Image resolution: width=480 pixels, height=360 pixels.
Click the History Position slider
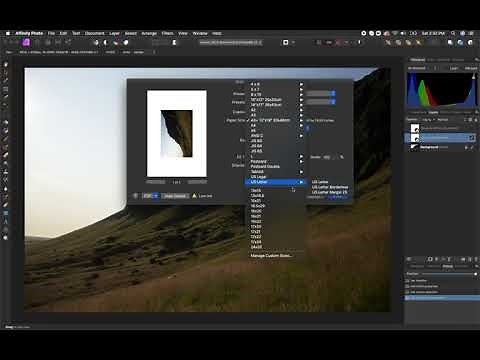(449, 274)
